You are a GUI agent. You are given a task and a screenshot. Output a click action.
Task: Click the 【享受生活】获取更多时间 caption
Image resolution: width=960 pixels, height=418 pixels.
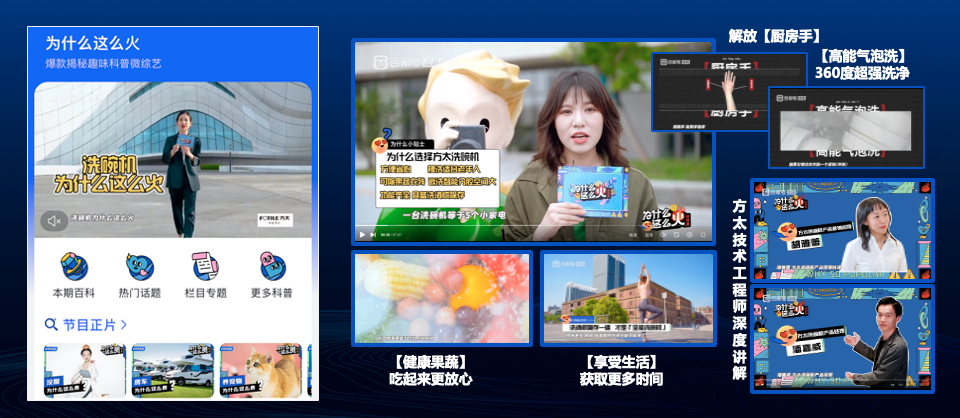pyautogui.click(x=621, y=370)
